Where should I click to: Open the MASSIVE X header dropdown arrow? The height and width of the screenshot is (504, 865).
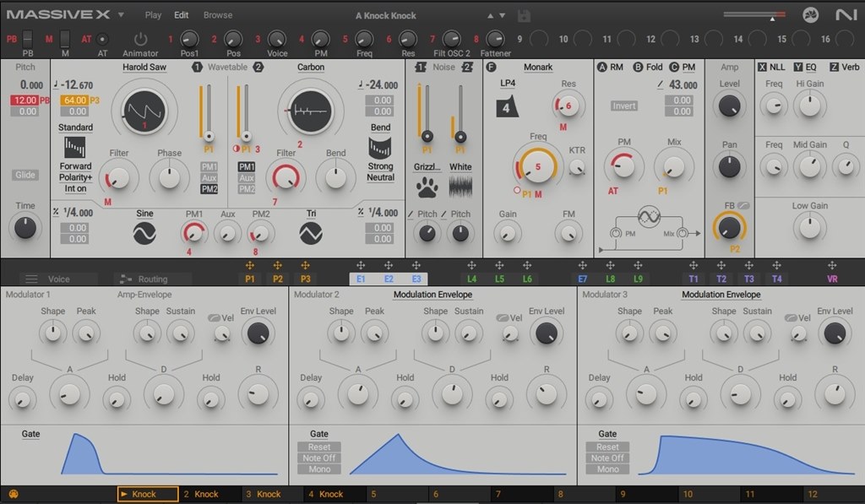(x=119, y=14)
